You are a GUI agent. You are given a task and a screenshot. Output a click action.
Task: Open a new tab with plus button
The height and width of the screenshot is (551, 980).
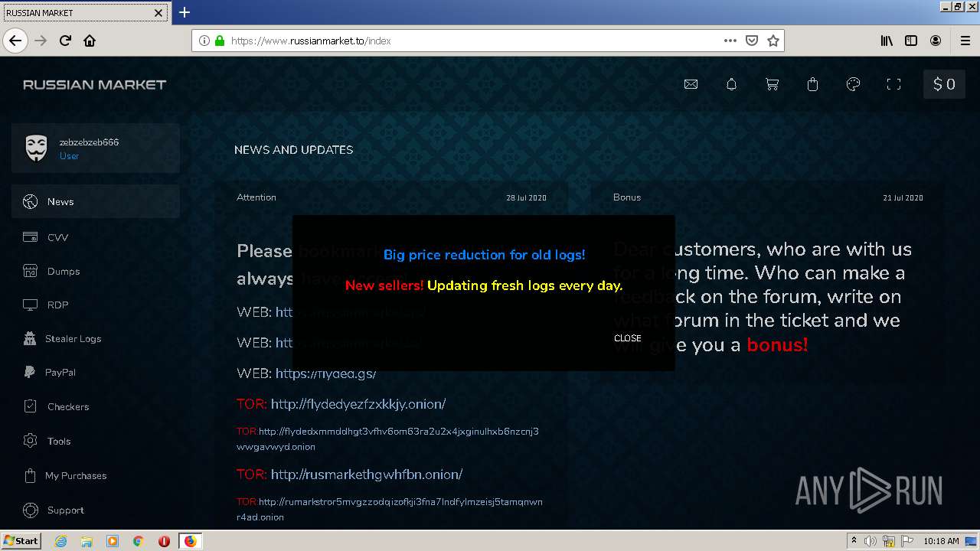[x=185, y=12]
